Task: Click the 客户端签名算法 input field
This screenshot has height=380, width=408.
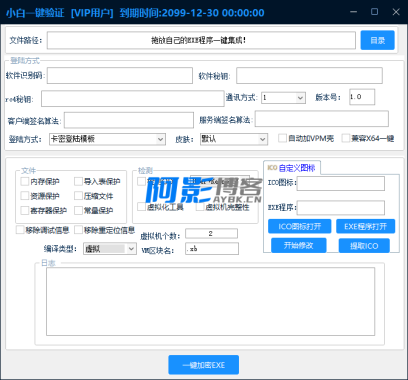Action: click(129, 120)
